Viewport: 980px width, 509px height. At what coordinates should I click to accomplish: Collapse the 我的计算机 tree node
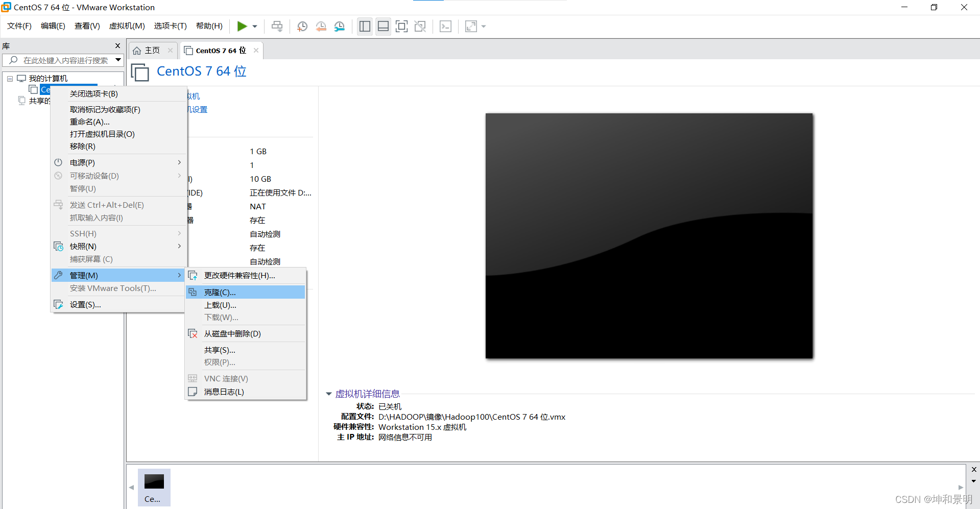10,79
